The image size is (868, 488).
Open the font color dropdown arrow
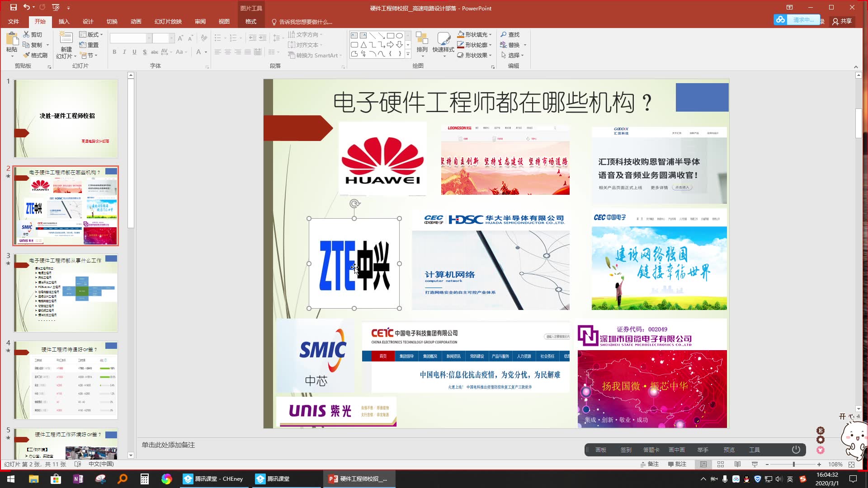(206, 52)
